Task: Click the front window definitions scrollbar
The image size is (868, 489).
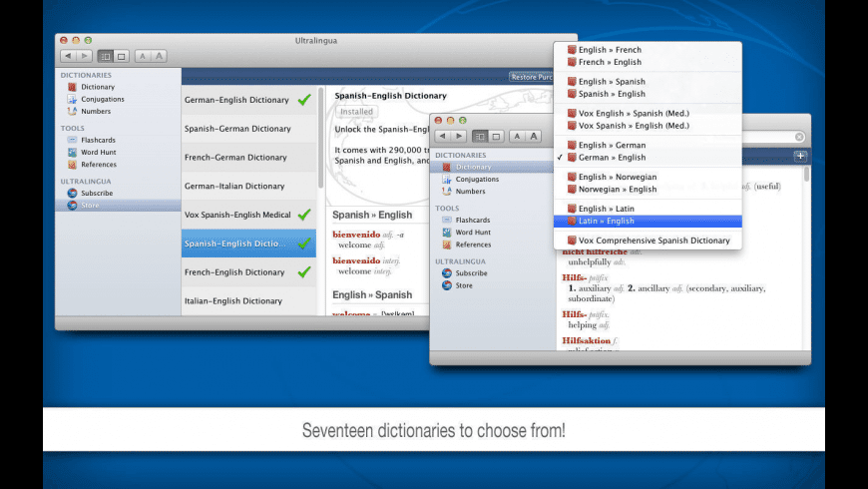Action: pyautogui.click(x=806, y=175)
